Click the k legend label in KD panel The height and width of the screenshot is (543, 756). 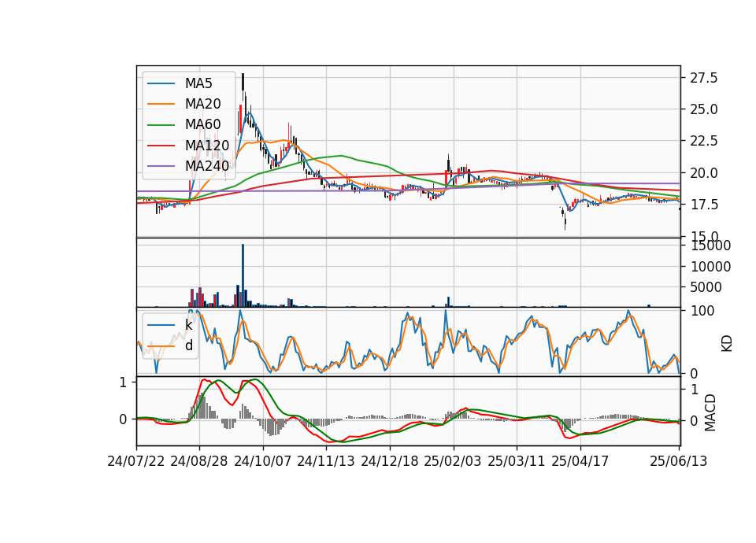pyautogui.click(x=188, y=325)
